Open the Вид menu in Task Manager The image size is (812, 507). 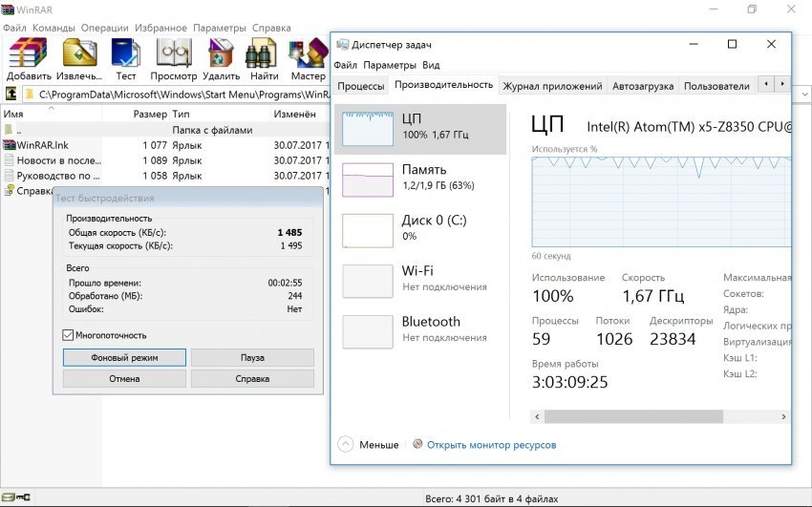tap(431, 65)
